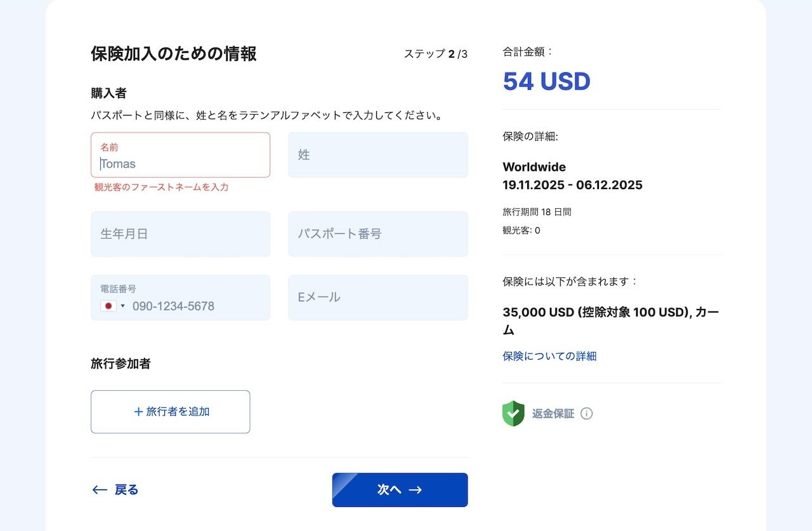Go back using the 戻る link

pyautogui.click(x=115, y=490)
